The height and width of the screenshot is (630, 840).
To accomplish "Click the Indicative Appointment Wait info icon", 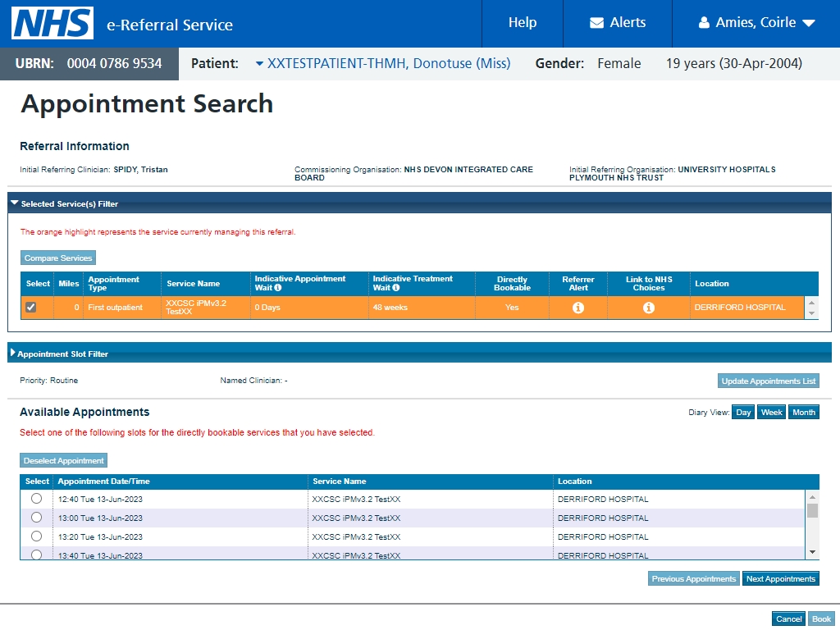I will tap(278, 288).
